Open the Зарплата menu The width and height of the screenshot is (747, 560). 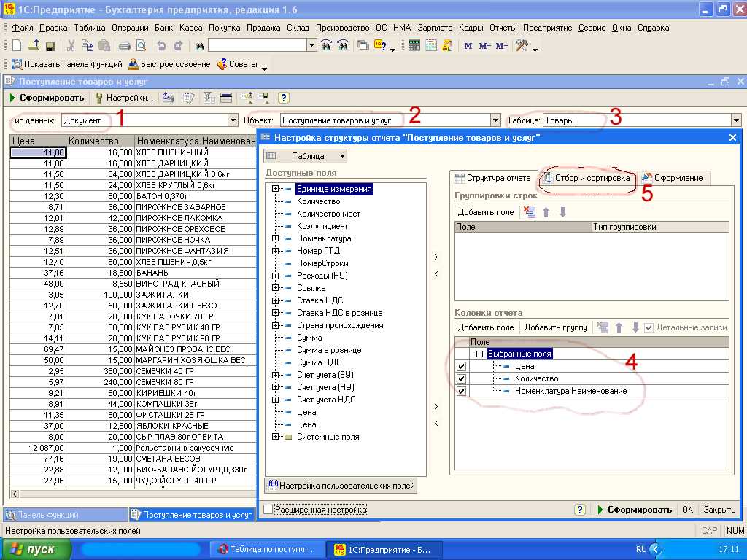click(435, 28)
